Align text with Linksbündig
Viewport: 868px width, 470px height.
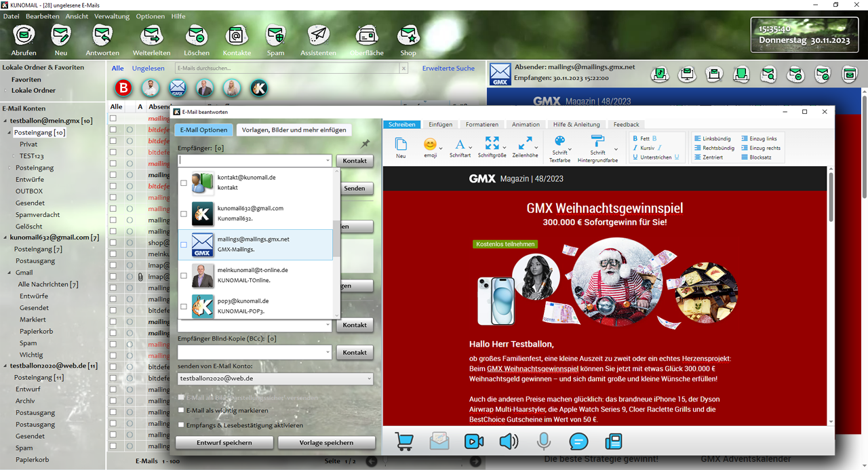click(x=714, y=138)
